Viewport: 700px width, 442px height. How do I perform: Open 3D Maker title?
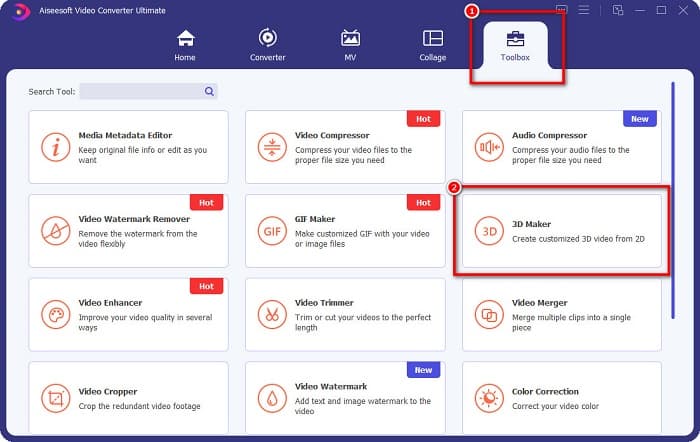click(531, 224)
